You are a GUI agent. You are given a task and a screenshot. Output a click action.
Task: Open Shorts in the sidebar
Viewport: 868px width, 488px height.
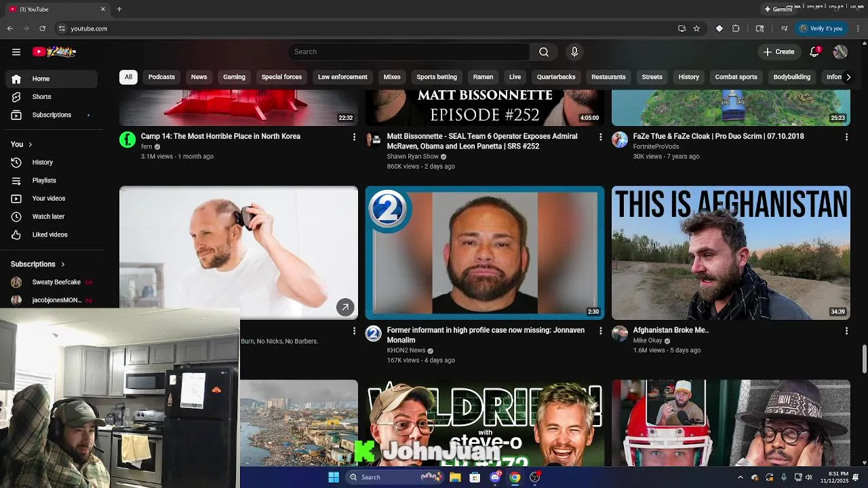[41, 97]
